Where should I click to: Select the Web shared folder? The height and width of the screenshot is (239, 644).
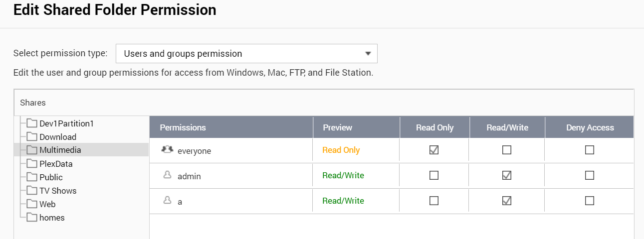click(x=47, y=204)
